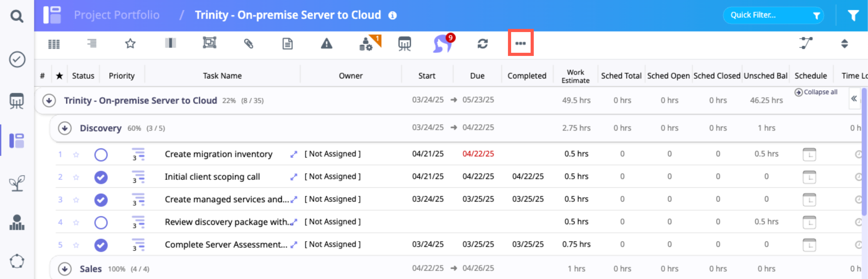The height and width of the screenshot is (279, 868).
Task: Click the three-dot more options icon
Action: pyautogui.click(x=520, y=43)
